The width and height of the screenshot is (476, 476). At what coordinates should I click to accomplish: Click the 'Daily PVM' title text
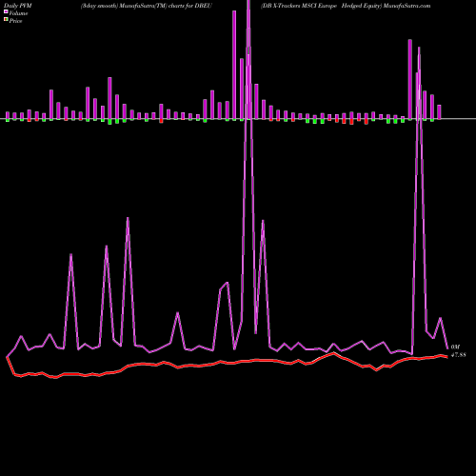pyautogui.click(x=18, y=6)
